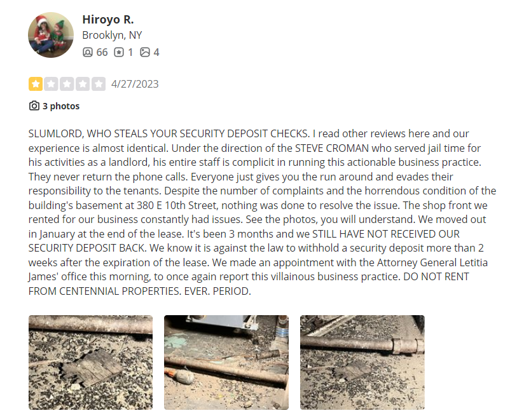Click the Brooklyn, NY location text
The image size is (510, 420).
click(112, 35)
